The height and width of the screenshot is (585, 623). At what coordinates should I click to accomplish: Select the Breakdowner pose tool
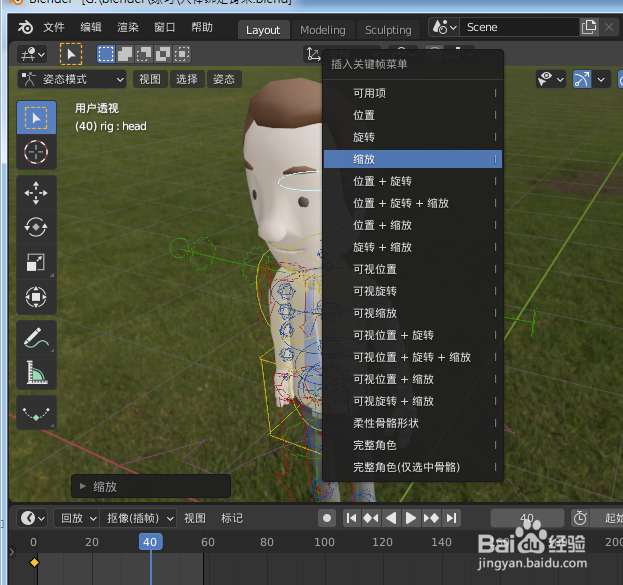[36, 413]
